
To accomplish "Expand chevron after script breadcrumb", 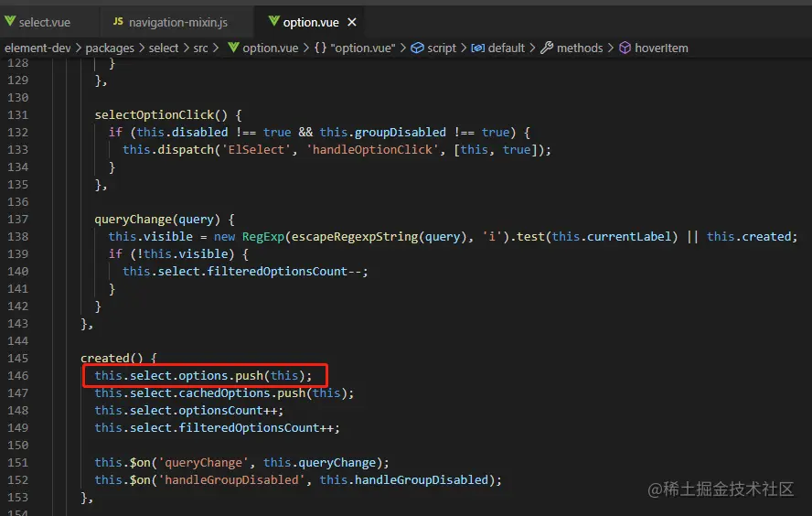I will coord(464,48).
